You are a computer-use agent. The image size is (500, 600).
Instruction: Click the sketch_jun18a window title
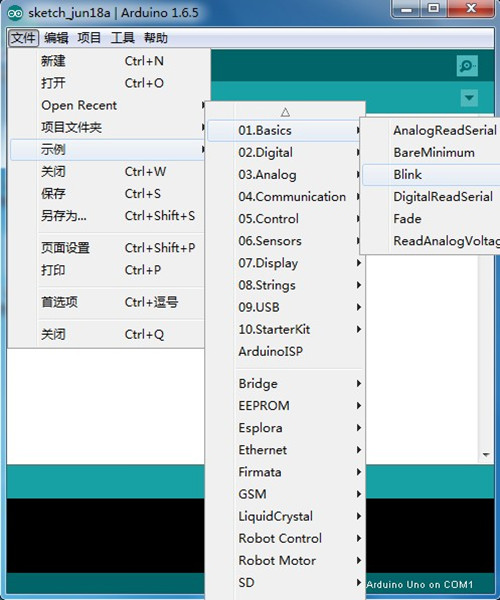coord(69,13)
